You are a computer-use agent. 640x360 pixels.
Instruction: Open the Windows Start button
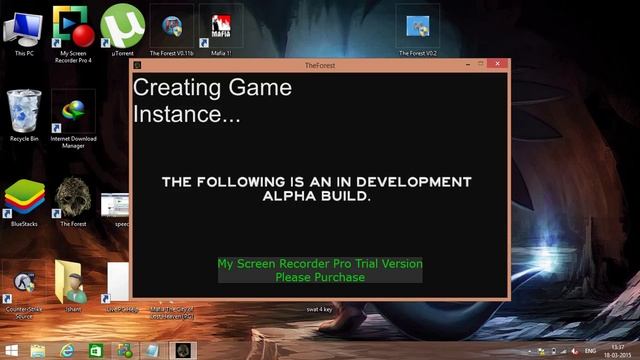click(11, 351)
